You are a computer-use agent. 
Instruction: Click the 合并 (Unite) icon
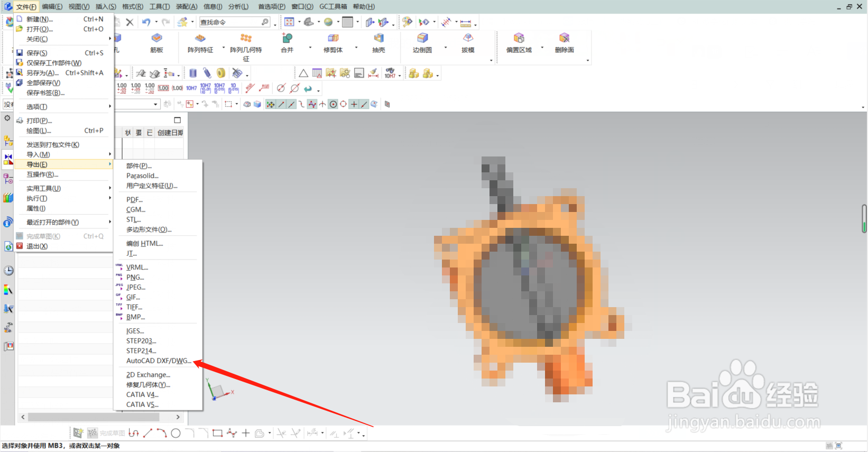click(287, 39)
